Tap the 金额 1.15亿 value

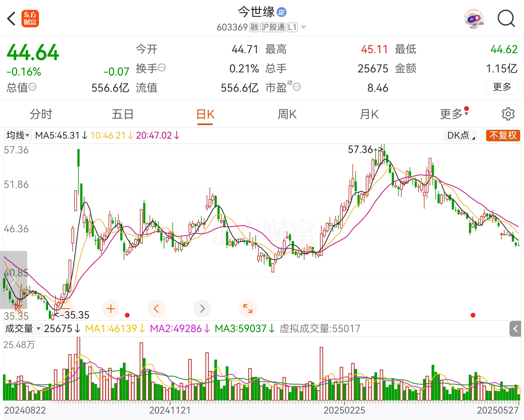[x=502, y=68]
